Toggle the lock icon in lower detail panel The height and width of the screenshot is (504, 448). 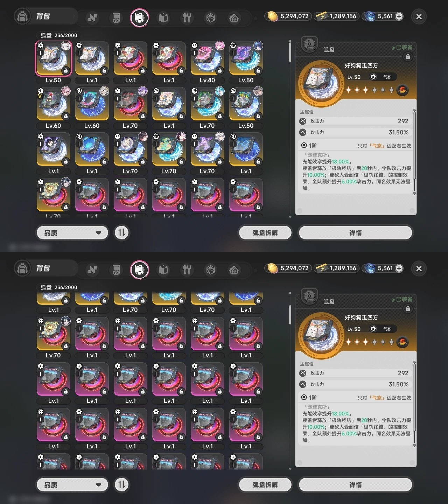tap(408, 309)
